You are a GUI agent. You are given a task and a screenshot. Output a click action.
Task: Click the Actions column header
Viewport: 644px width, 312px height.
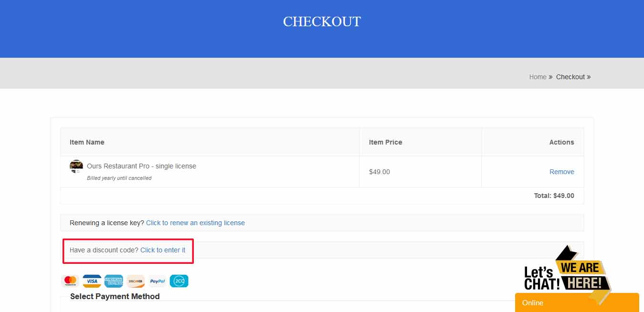(561, 142)
